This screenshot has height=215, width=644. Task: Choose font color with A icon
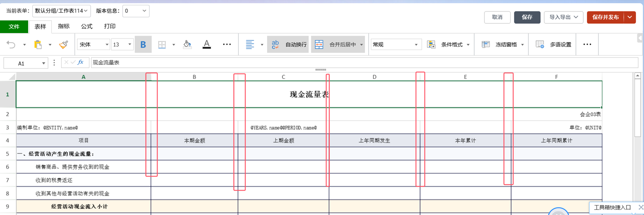207,44
